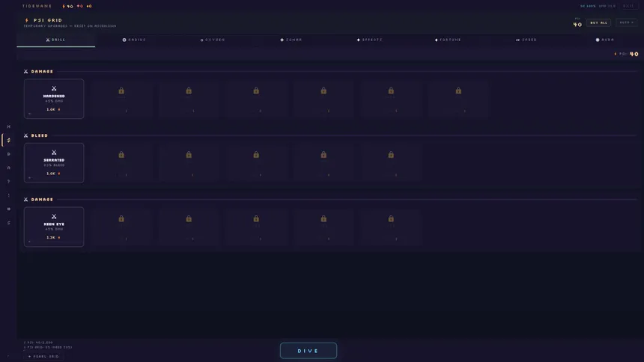The width and height of the screenshot is (644, 362).
Task: Open the Pearl Grid button
Action: [43, 356]
